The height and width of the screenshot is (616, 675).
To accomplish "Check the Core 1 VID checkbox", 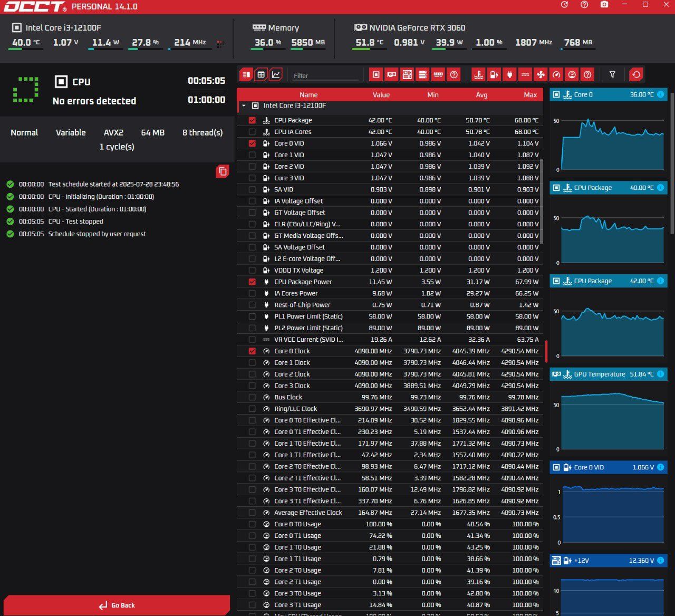I will [252, 155].
